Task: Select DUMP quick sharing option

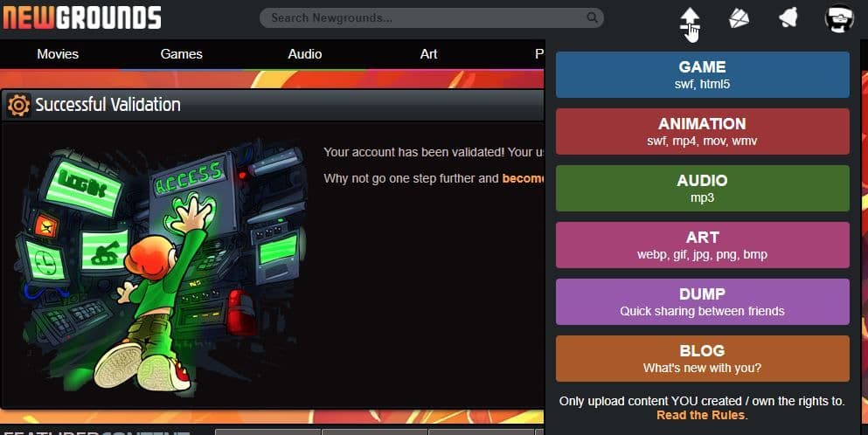Action: tap(702, 302)
